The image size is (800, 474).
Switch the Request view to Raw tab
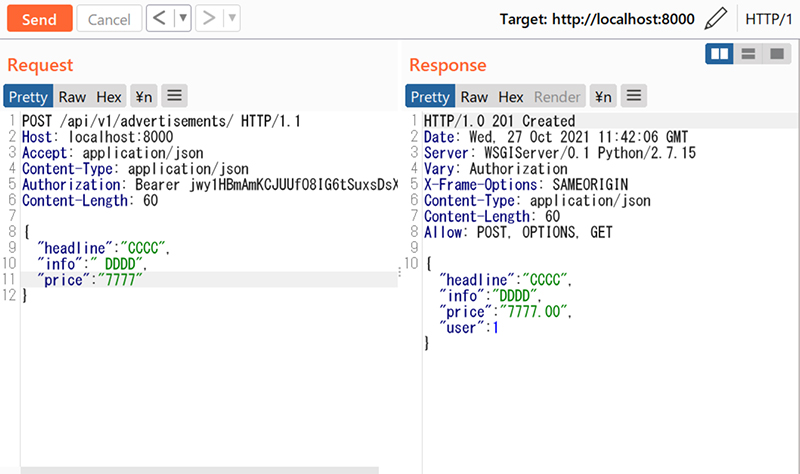[72, 96]
